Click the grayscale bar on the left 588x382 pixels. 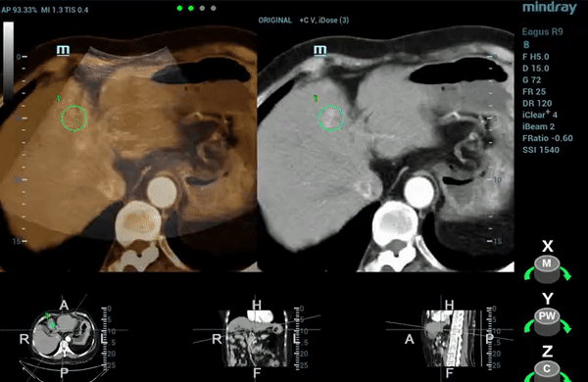8,62
